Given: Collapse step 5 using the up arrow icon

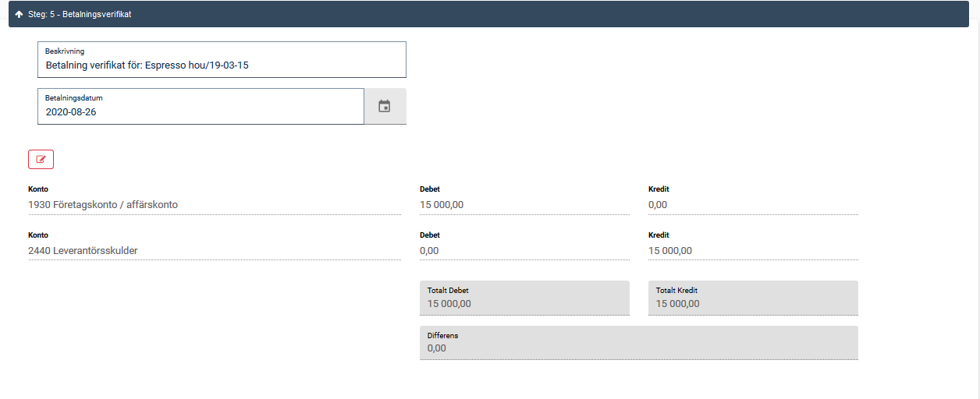Looking at the screenshot, I should [19, 14].
